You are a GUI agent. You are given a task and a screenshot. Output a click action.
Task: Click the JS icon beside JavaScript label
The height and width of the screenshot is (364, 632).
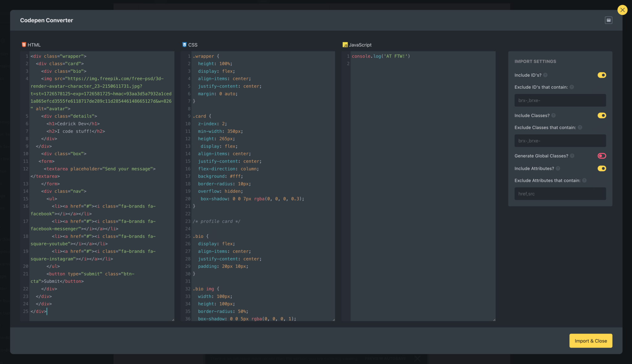coord(345,45)
